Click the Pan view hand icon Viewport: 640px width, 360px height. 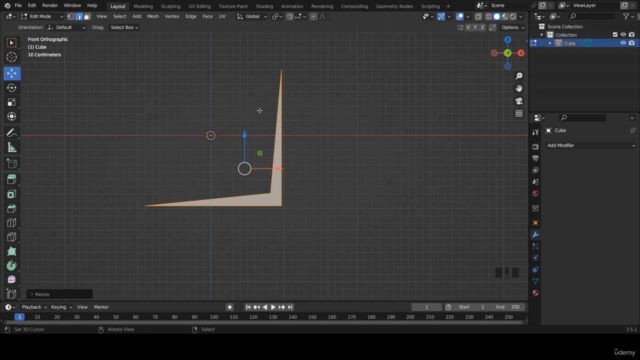pyautogui.click(x=519, y=88)
